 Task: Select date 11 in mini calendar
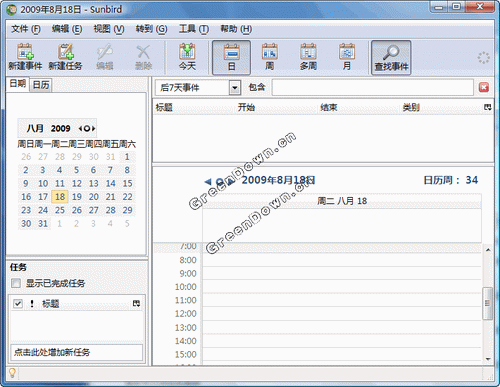(x=60, y=183)
